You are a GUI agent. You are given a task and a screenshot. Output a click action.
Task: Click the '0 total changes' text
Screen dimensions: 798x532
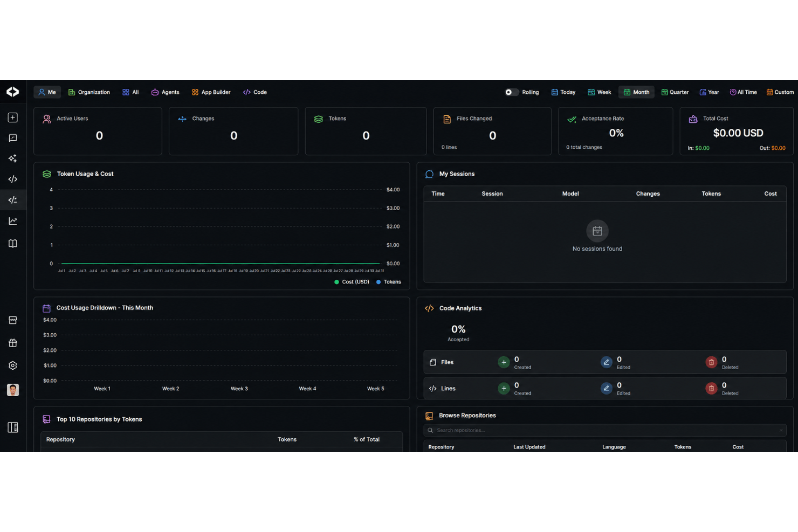pyautogui.click(x=584, y=147)
